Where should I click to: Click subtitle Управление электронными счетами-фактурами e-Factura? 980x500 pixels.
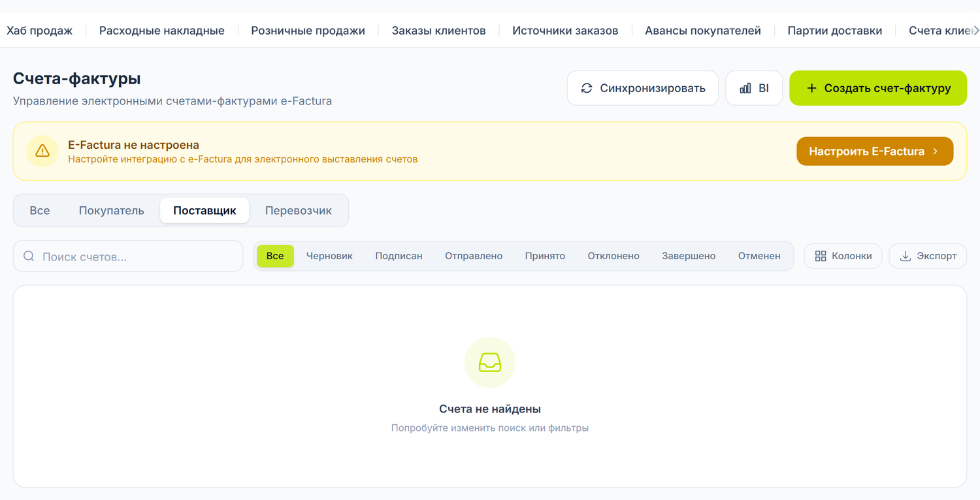172,101
